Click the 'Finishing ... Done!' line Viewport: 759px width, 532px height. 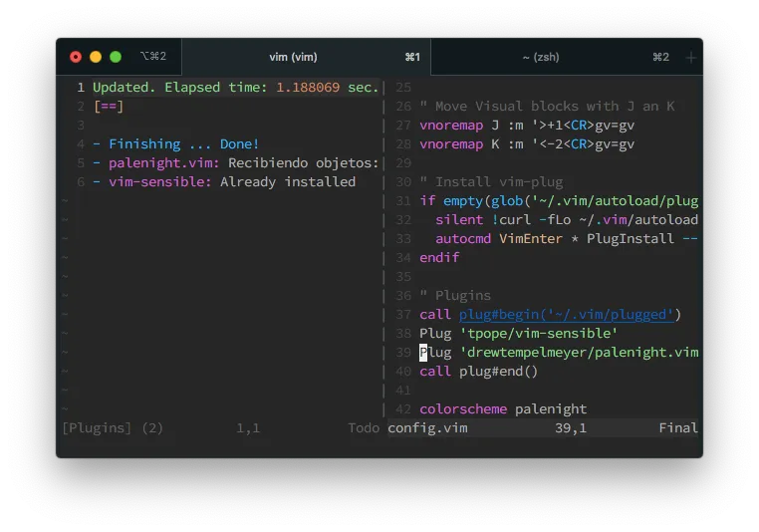tap(175, 143)
